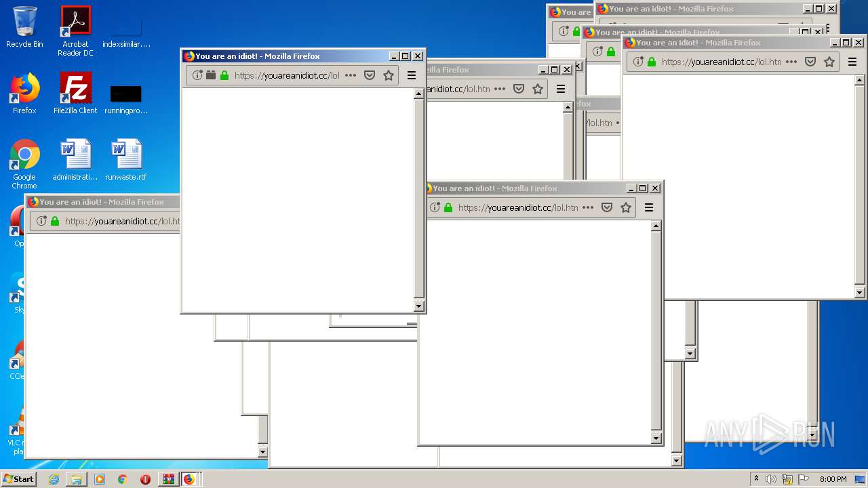Click Pocket icon in the window showing 'anidiot.cc/lol.htn'

coord(519,89)
